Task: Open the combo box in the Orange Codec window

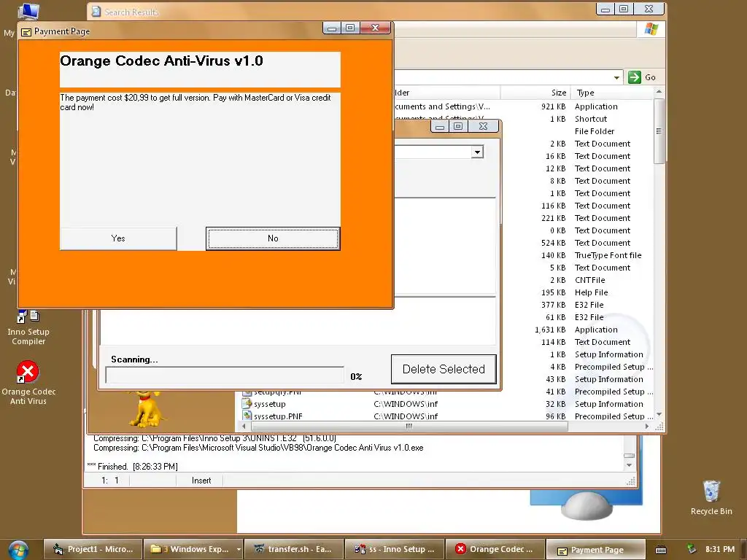Action: click(x=477, y=152)
